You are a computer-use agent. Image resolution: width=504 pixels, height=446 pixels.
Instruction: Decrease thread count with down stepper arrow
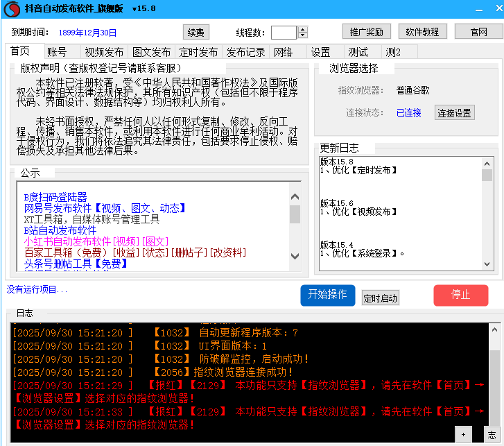click(302, 35)
